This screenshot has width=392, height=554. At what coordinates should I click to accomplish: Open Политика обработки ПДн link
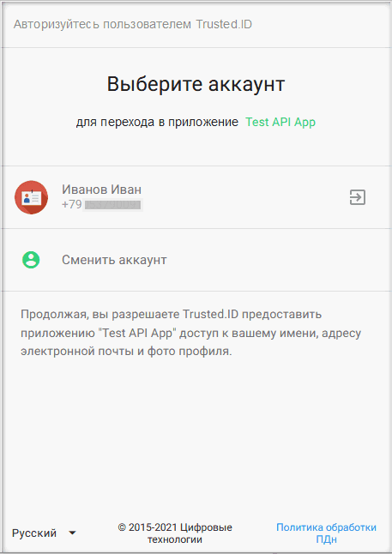point(326,533)
